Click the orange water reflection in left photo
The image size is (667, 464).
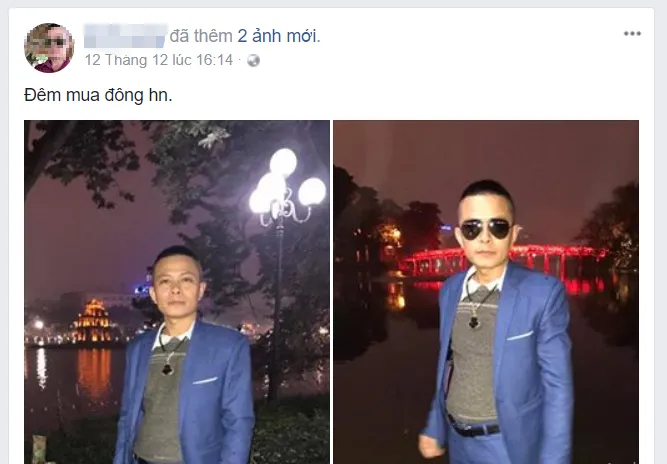point(94,374)
